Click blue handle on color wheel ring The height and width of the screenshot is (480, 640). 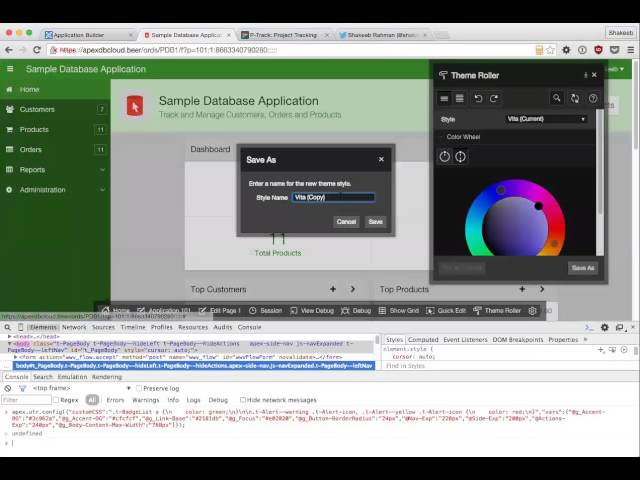(x=501, y=190)
